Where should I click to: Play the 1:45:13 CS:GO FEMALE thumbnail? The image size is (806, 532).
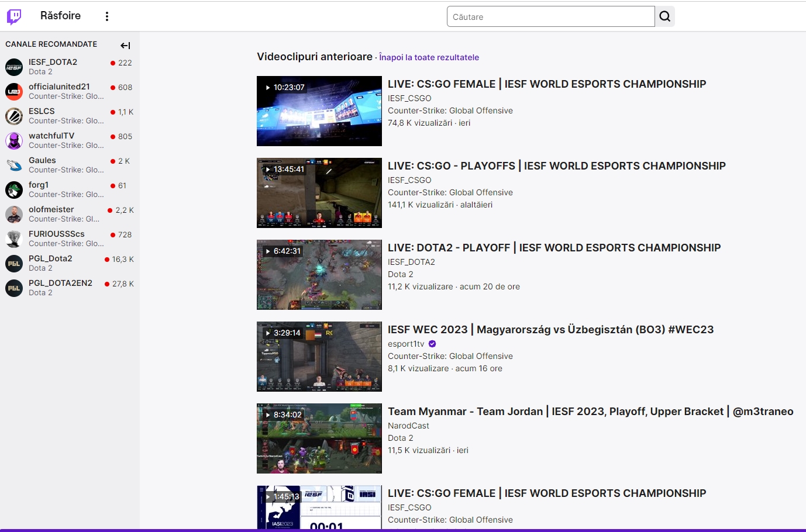tap(319, 507)
